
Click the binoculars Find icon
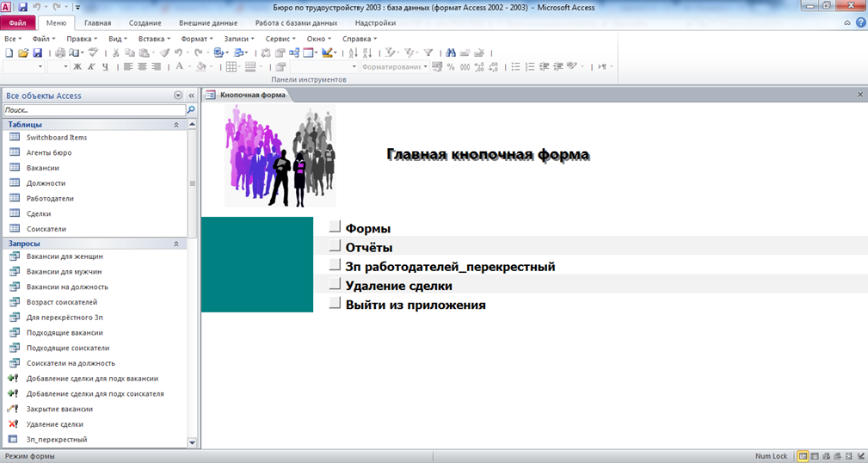tap(451, 52)
